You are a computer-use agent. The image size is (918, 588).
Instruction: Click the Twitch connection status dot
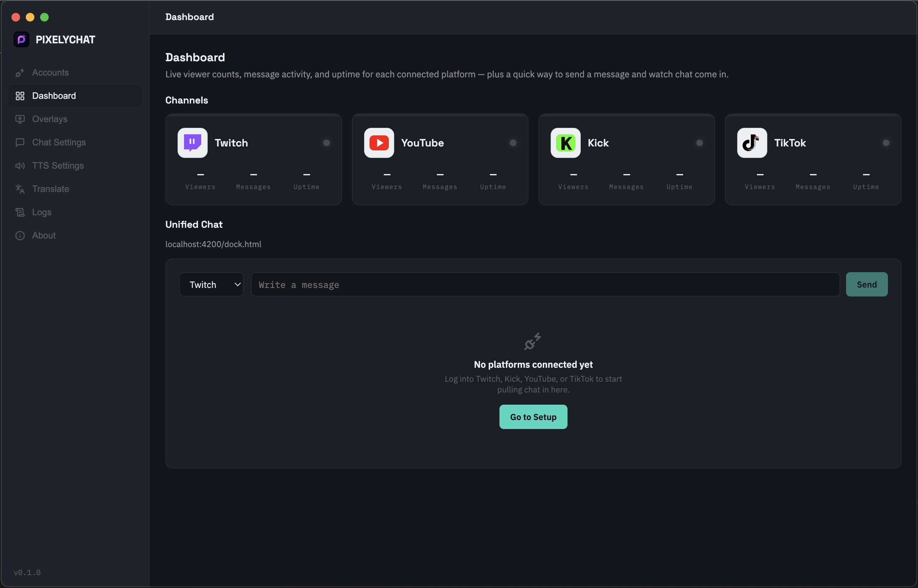pos(327,143)
